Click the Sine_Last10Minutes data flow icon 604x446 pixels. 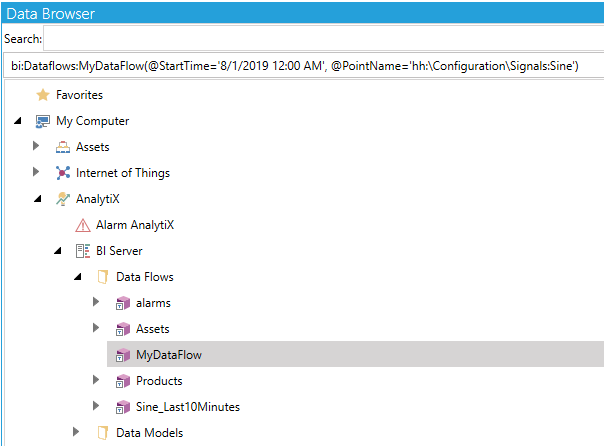click(x=122, y=407)
